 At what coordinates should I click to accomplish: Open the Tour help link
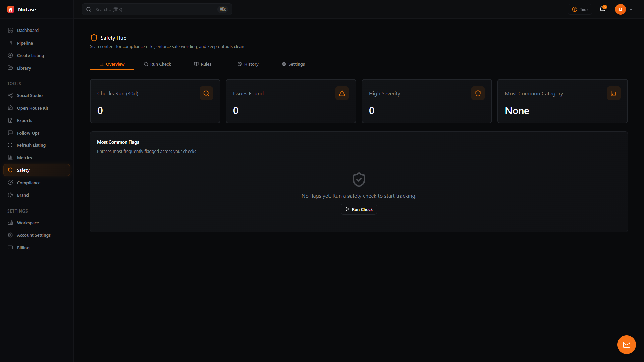[x=580, y=9]
